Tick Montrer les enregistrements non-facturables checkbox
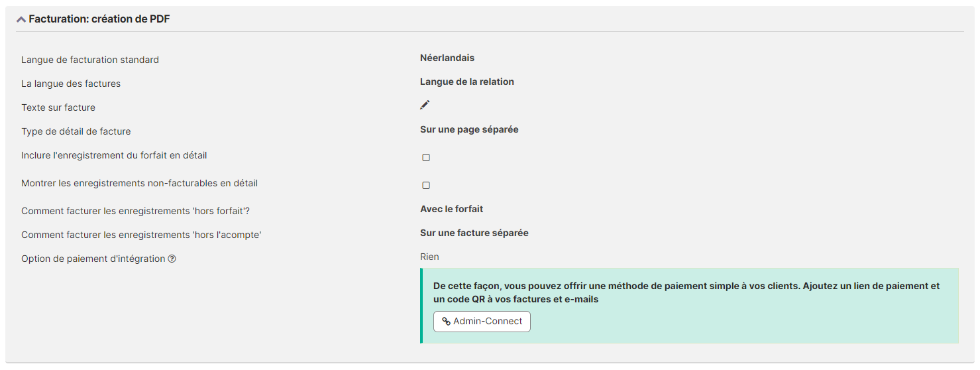The height and width of the screenshot is (370, 980). [x=426, y=186]
